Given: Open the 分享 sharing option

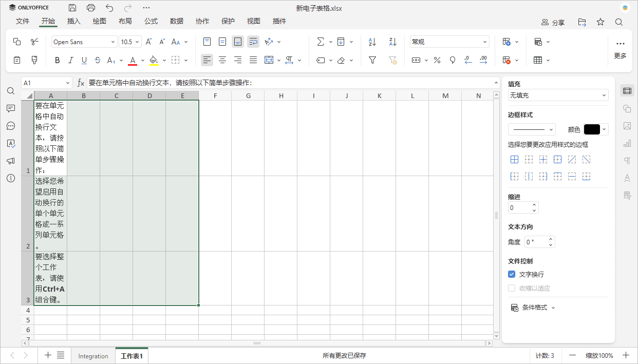Looking at the screenshot, I should (558, 22).
